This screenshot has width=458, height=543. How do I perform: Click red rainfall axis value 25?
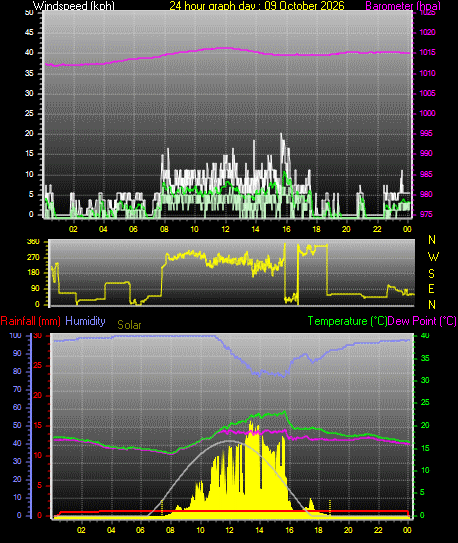coord(38,366)
